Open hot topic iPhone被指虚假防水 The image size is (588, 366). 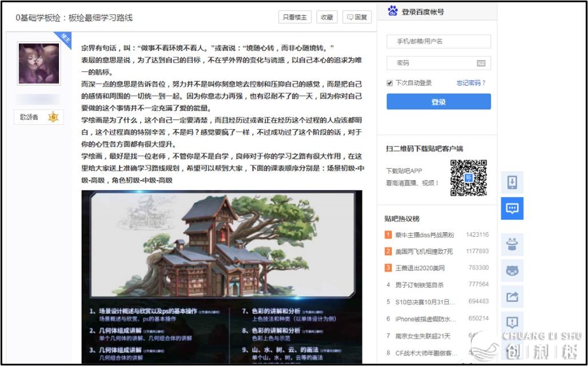[426, 319]
